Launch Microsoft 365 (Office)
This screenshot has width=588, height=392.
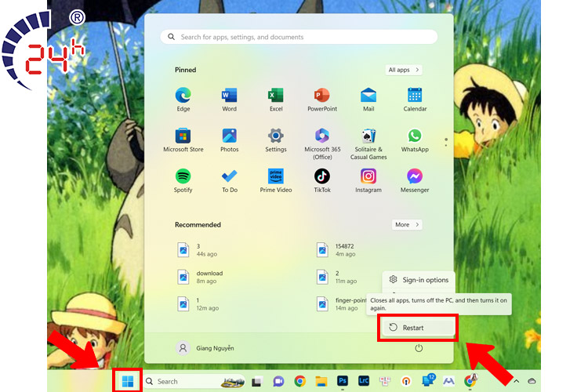pyautogui.click(x=322, y=143)
